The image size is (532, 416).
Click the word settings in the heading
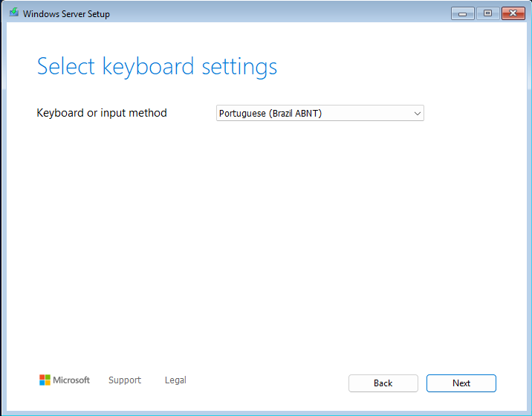point(239,67)
